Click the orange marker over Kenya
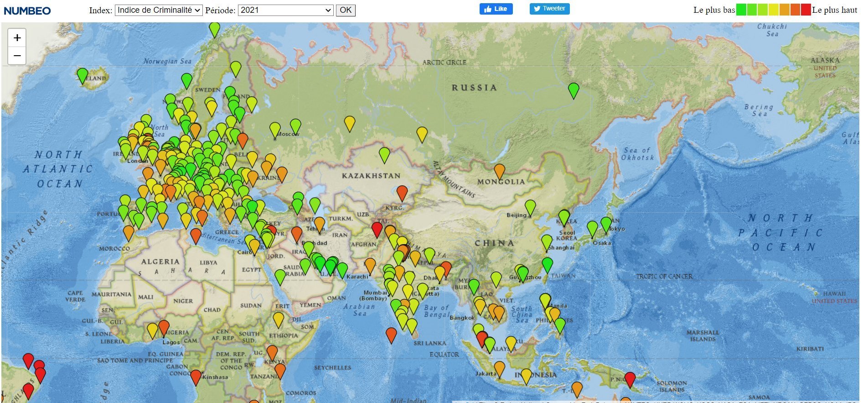 [x=272, y=353]
